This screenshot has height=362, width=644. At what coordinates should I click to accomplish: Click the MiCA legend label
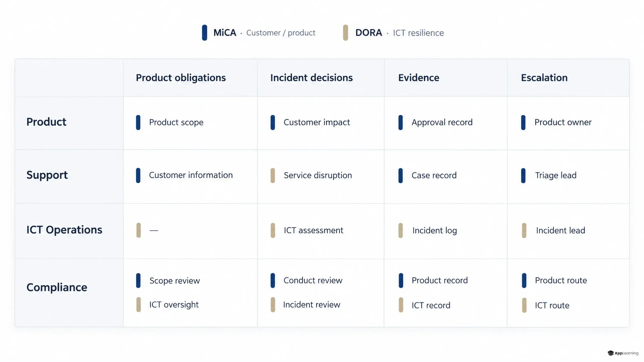(x=225, y=33)
